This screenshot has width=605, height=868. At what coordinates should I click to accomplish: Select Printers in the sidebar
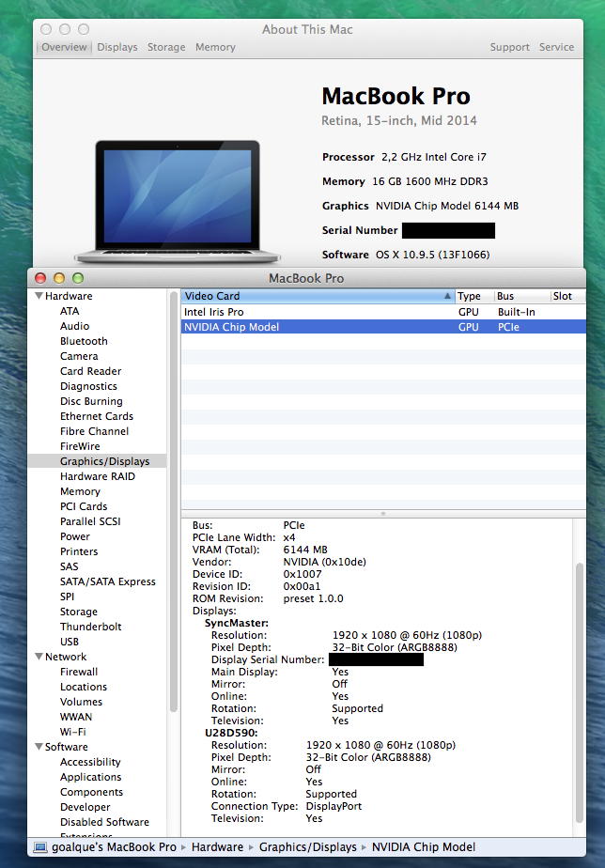pos(79,551)
